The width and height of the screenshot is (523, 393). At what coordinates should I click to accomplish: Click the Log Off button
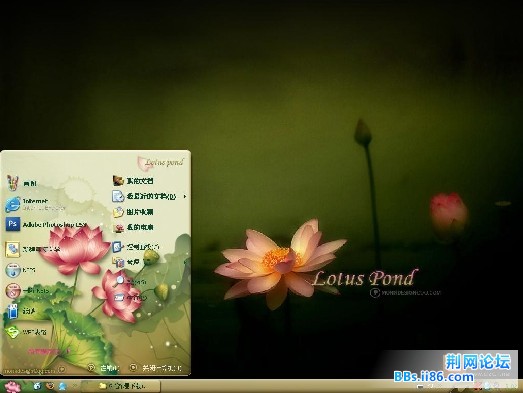(103, 368)
